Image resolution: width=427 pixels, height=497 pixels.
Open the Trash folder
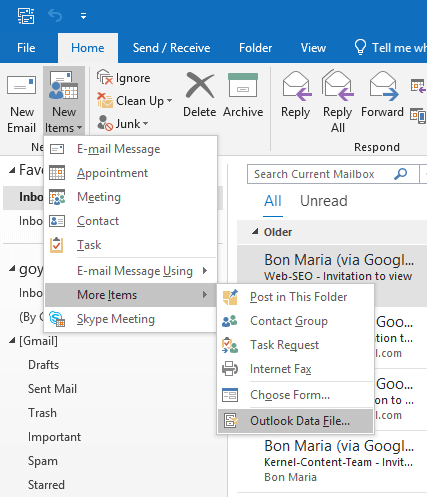tap(42, 413)
